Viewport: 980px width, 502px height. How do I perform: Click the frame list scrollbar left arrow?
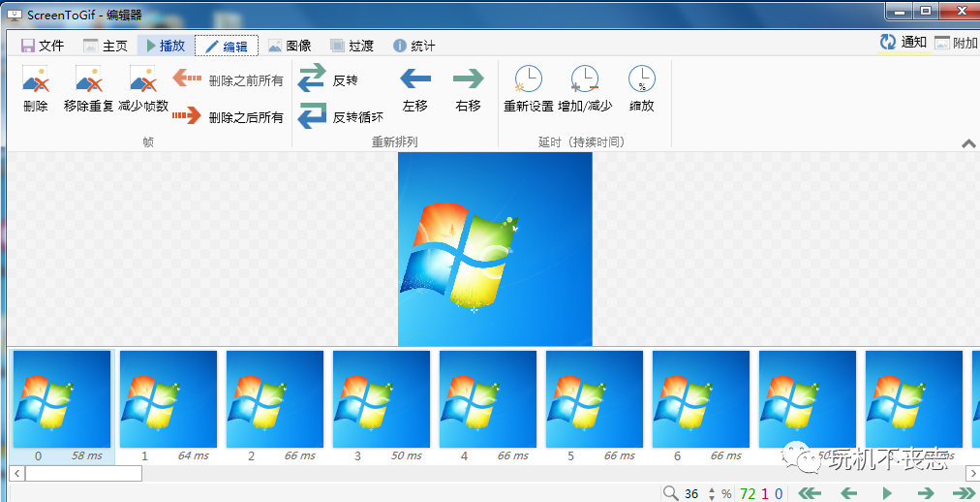click(16, 473)
